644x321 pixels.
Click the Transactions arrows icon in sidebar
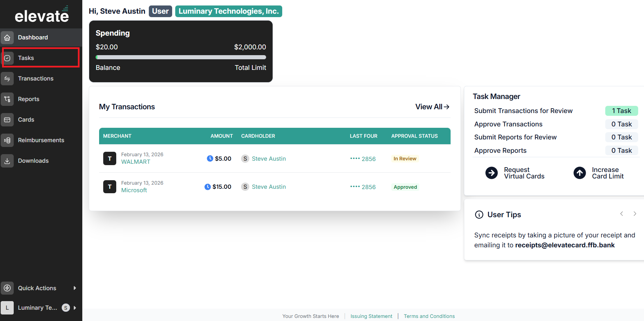coord(7,79)
